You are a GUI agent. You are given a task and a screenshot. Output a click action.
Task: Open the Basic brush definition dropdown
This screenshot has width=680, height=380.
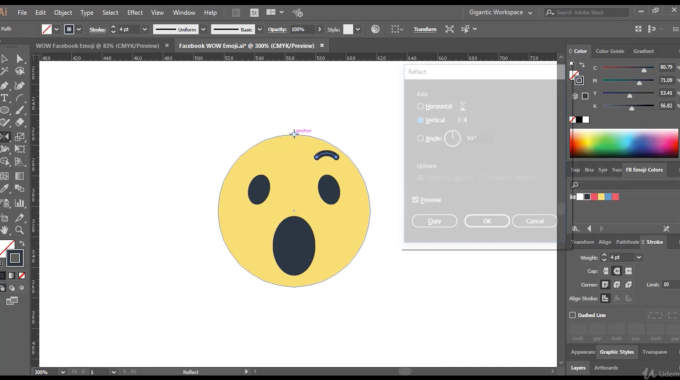pyautogui.click(x=259, y=29)
